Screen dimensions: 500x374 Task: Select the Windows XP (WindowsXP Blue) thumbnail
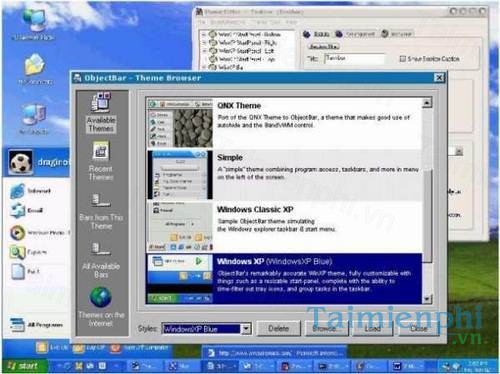coord(180,279)
